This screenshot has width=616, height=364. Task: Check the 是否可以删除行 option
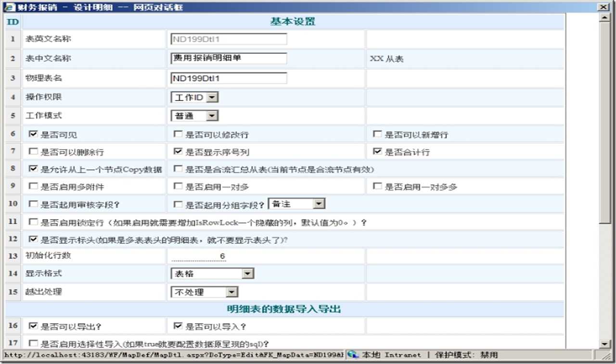tap(33, 151)
